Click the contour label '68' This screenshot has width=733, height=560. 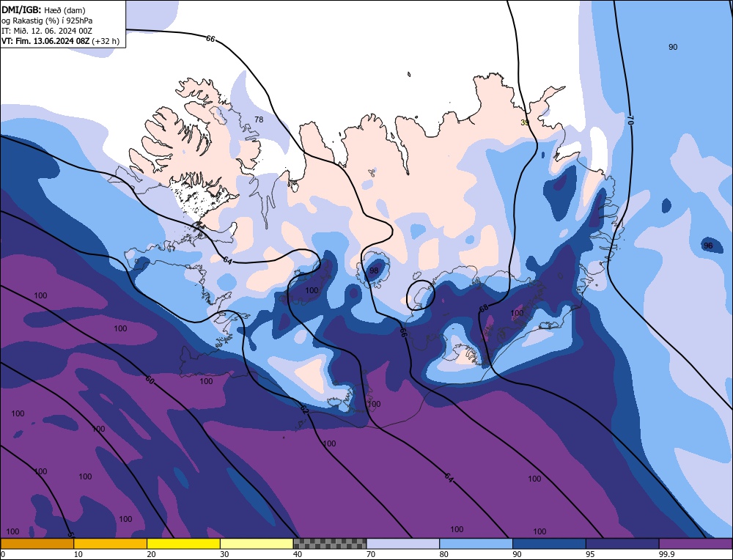pos(484,308)
